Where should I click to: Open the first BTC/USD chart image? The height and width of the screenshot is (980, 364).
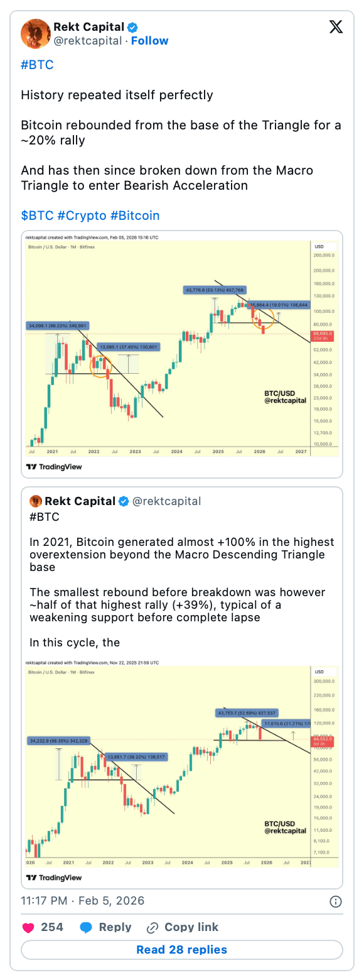[181, 352]
